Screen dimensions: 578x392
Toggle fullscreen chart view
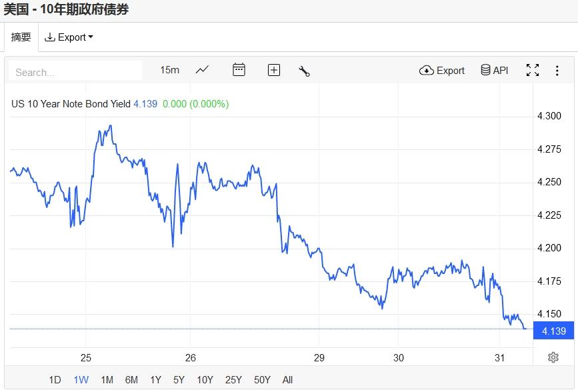[x=532, y=70]
